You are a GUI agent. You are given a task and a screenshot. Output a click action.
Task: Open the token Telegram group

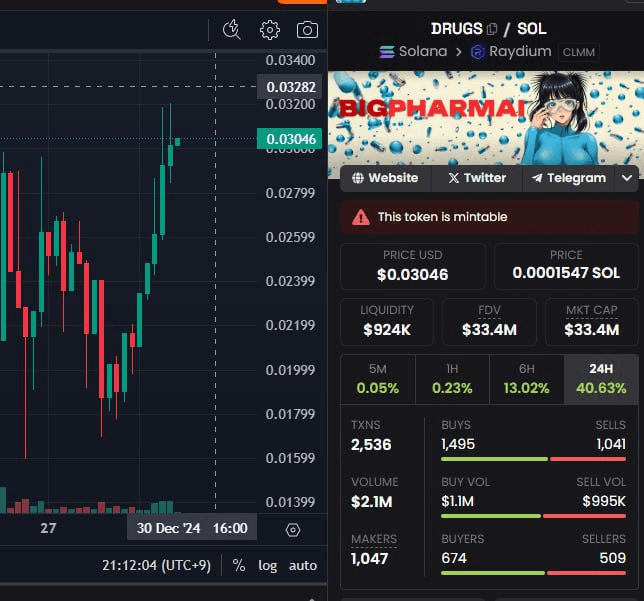pos(568,178)
